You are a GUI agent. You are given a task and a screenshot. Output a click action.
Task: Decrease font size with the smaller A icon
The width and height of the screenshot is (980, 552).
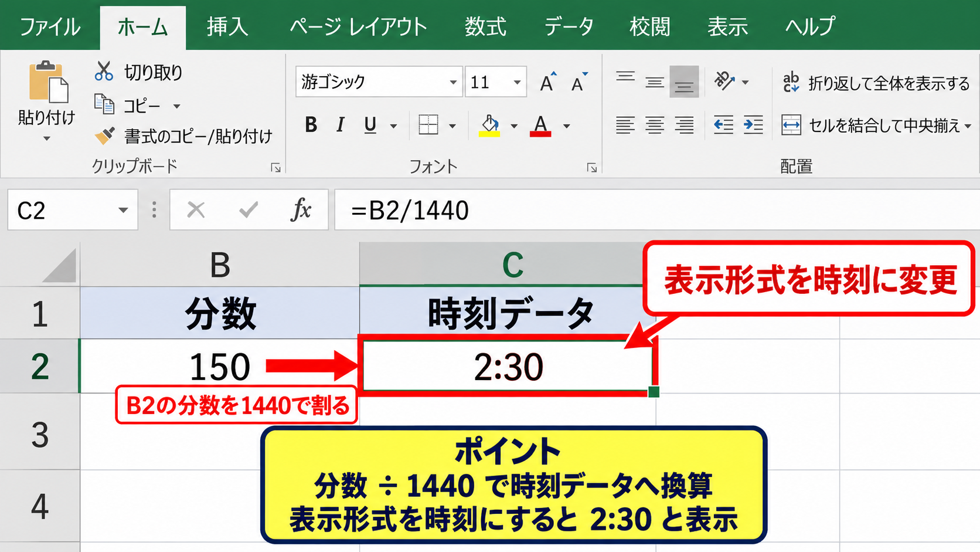tap(579, 82)
